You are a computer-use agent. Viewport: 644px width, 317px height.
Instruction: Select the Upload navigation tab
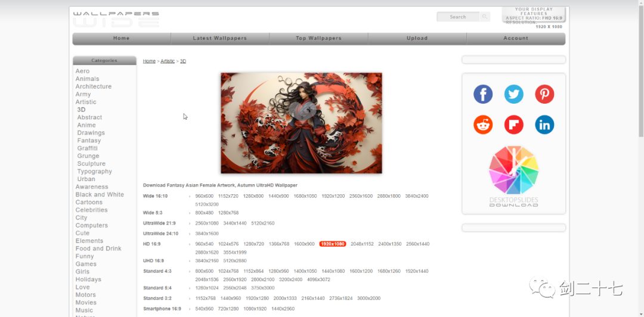[417, 38]
